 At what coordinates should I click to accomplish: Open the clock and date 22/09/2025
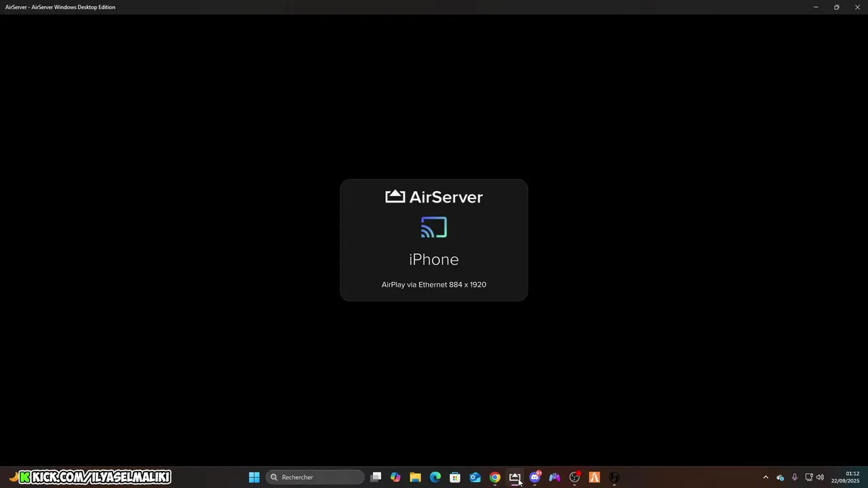tap(846, 477)
